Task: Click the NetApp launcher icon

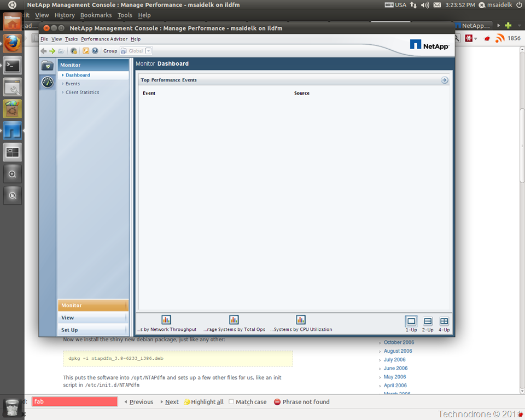Action: [12, 131]
